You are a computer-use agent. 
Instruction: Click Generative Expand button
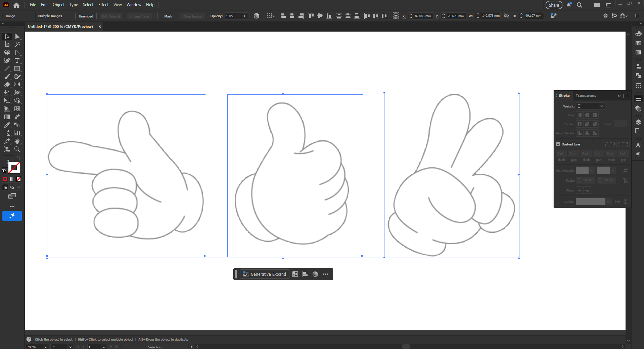coord(265,274)
